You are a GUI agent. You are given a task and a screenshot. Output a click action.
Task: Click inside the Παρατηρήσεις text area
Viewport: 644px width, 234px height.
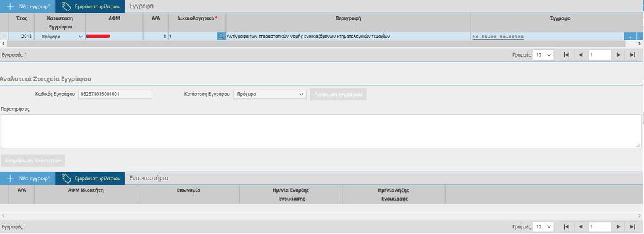coord(321,131)
